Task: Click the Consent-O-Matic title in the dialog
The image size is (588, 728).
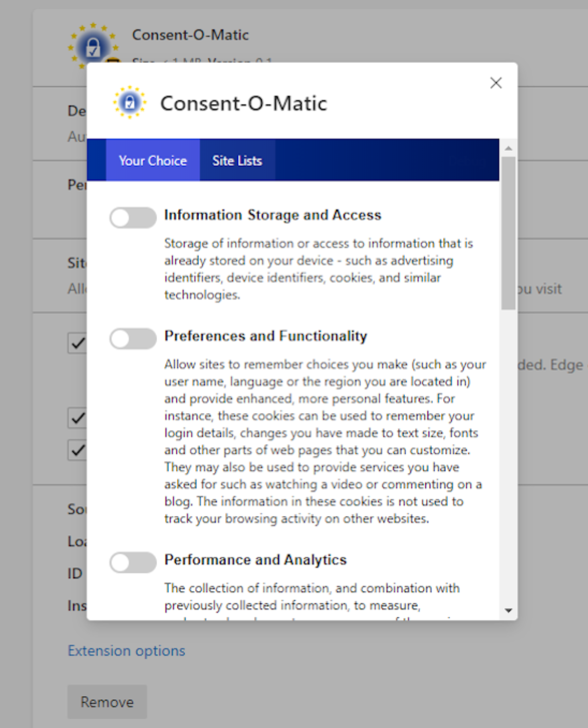Action: [x=244, y=103]
